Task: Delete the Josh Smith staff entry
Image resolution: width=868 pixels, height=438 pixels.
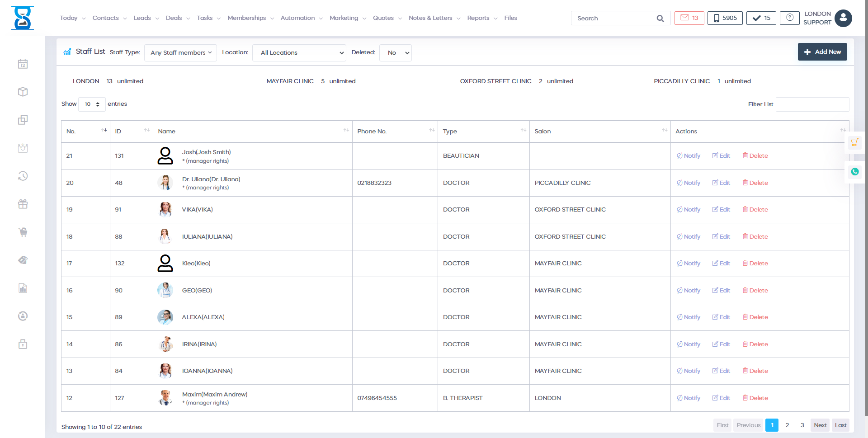Action: coord(755,156)
